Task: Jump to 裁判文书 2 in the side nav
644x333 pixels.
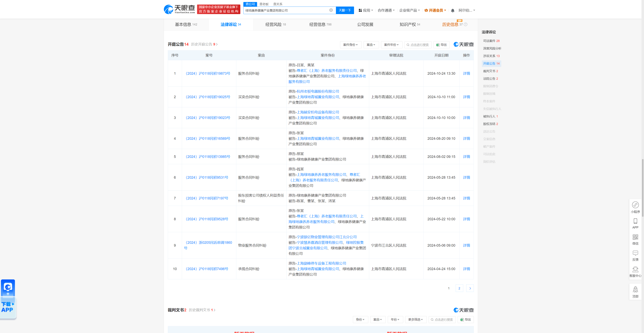Action: (490, 71)
